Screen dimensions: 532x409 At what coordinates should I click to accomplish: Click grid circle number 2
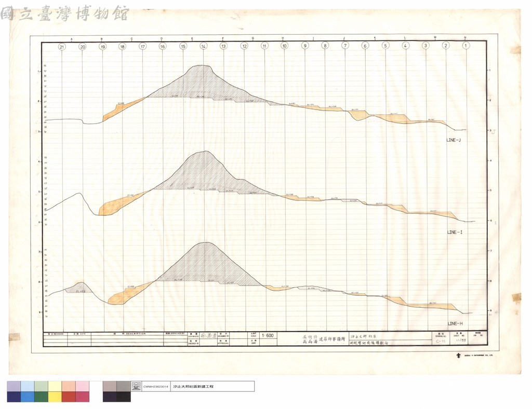(445, 45)
